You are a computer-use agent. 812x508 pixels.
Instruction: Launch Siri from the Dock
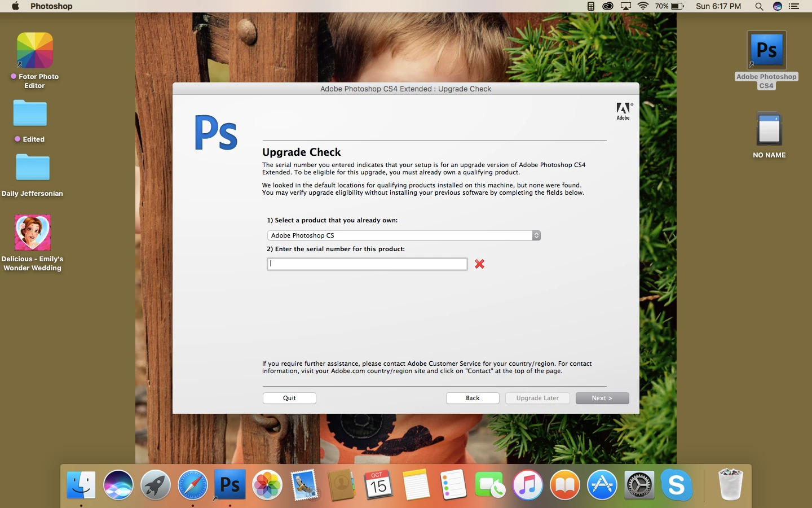(118, 485)
